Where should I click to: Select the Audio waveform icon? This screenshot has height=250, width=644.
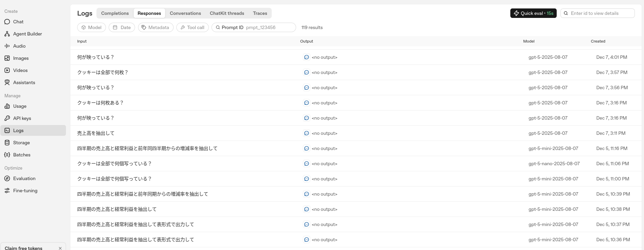click(7, 46)
